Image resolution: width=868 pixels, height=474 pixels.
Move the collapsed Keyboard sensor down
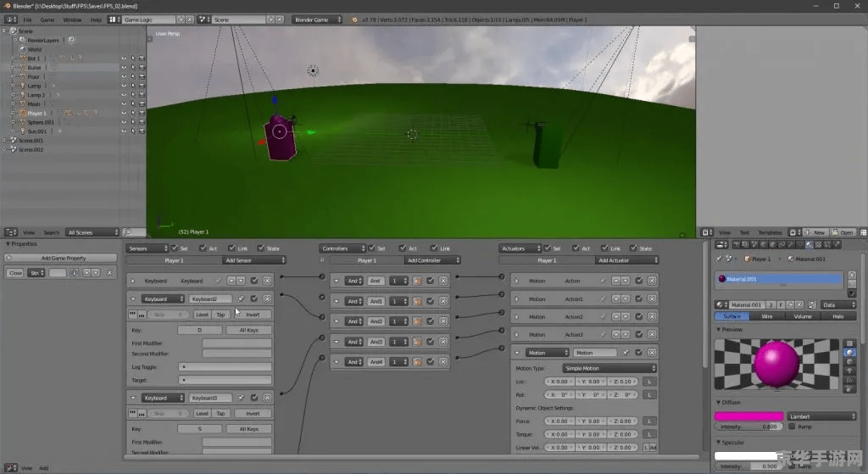(240, 281)
